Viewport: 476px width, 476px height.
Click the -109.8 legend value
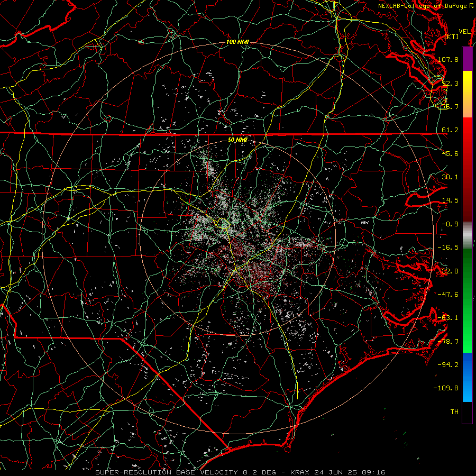(x=446, y=388)
